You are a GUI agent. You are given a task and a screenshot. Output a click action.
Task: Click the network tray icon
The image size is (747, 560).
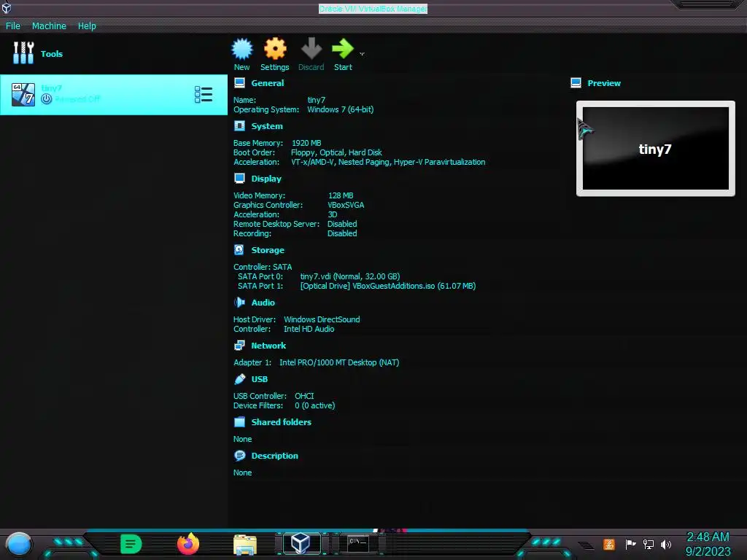point(648,544)
